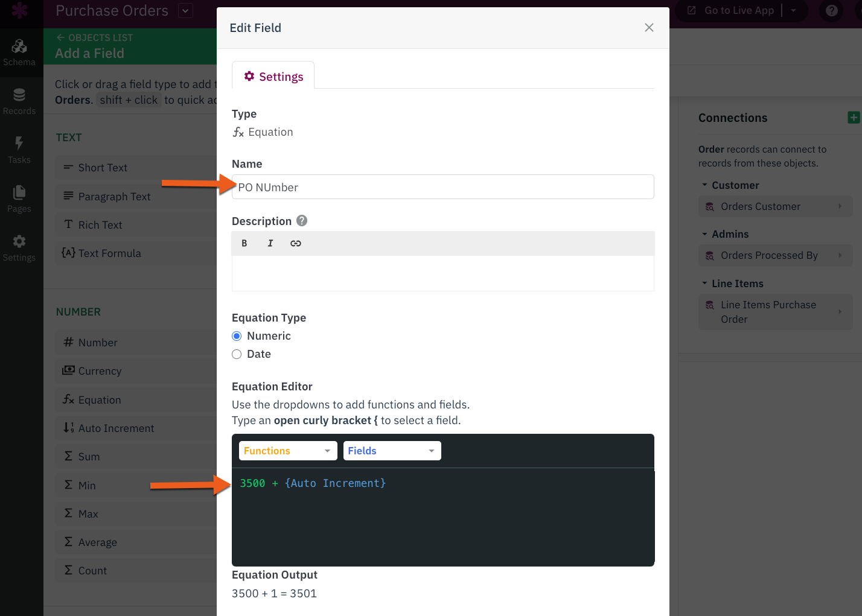The height and width of the screenshot is (616, 862).
Task: Open the Schema section in sidebar
Action: tap(19, 52)
